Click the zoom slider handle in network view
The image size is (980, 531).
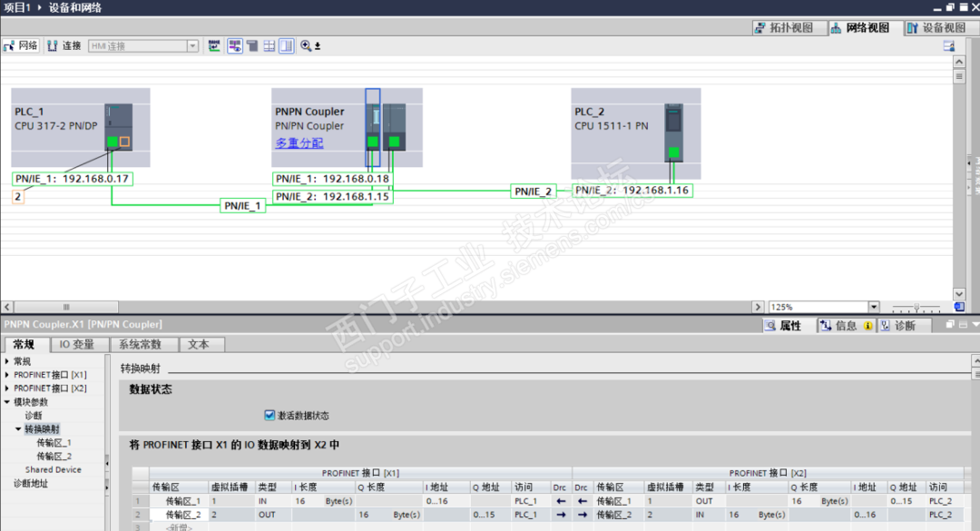click(916, 307)
